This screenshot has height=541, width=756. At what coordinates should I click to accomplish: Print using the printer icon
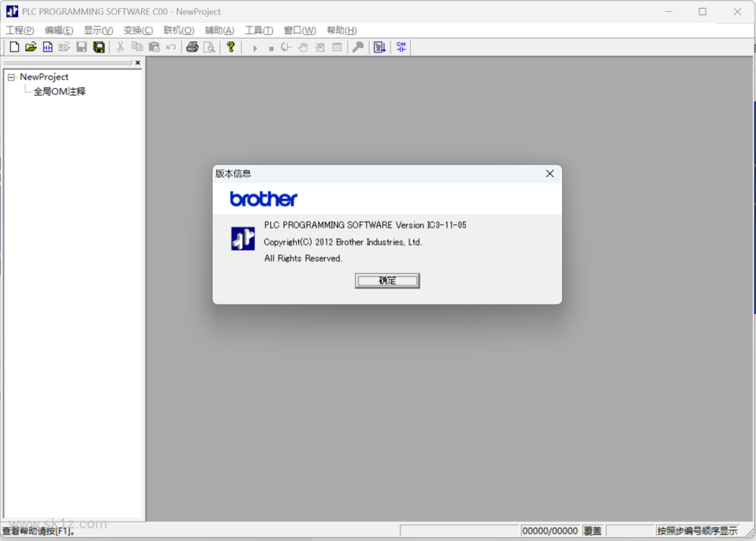tap(192, 48)
